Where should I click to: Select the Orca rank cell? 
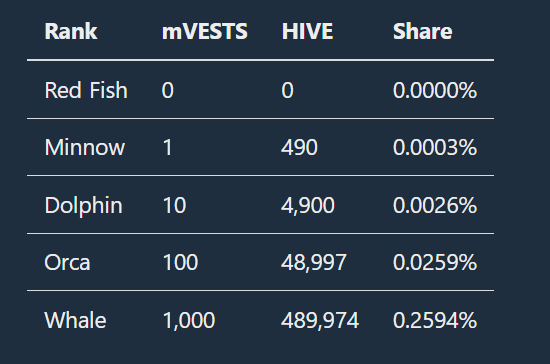(67, 262)
